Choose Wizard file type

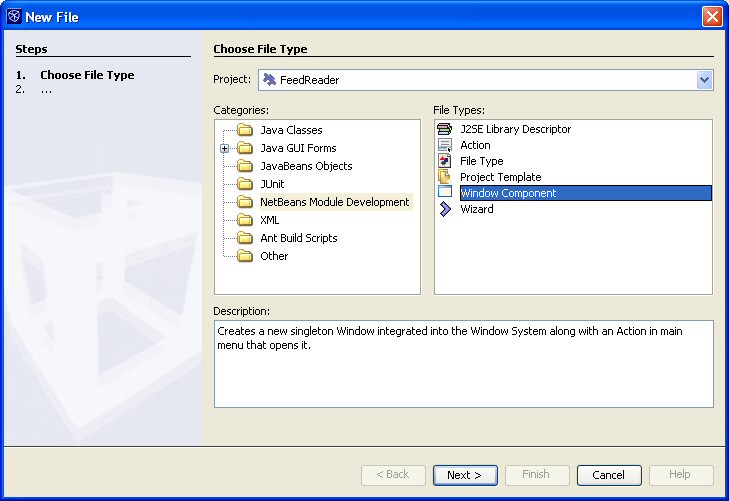point(477,209)
